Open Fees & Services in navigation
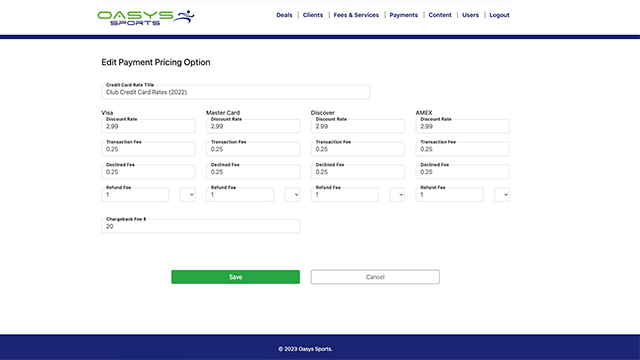This screenshot has height=360, width=640. [x=356, y=15]
